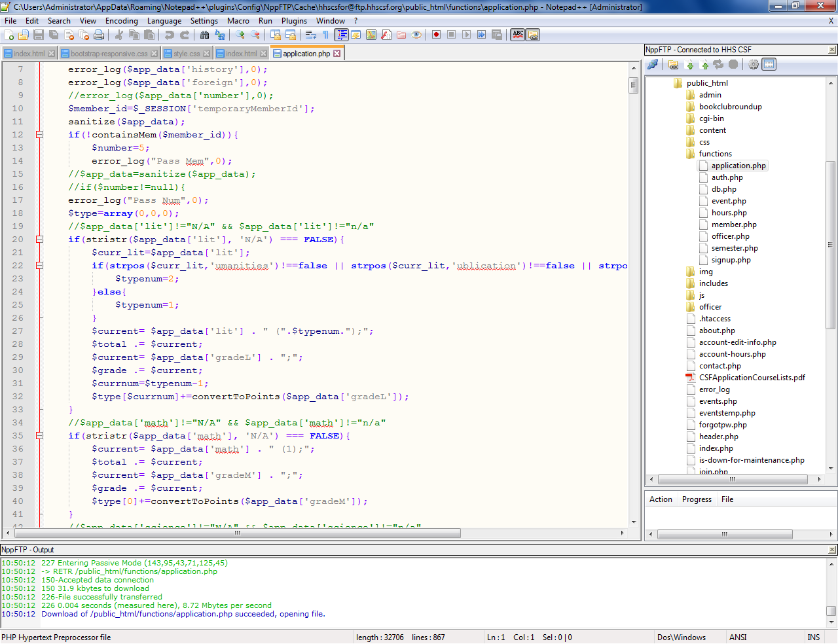The image size is (838, 644).
Task: Start macro recording with the red record icon
Action: 436,35
